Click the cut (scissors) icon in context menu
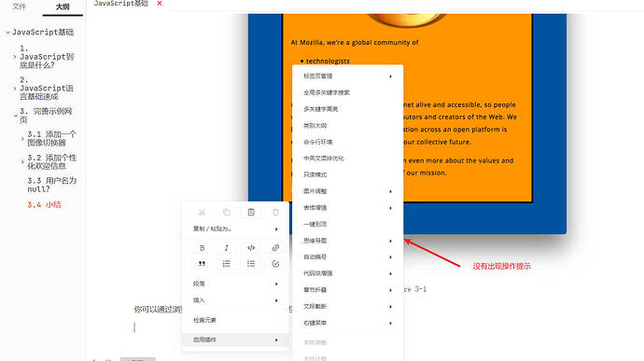The image size is (644, 361). click(x=202, y=213)
